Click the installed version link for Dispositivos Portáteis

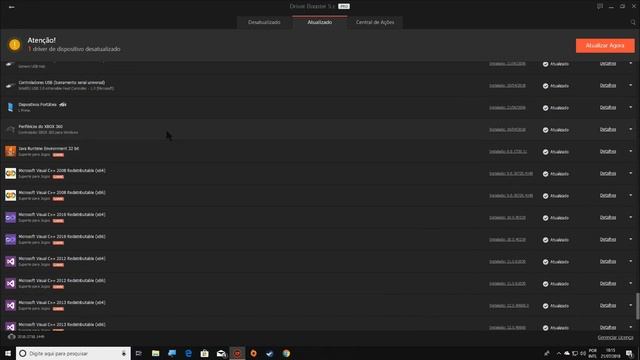[507, 108]
